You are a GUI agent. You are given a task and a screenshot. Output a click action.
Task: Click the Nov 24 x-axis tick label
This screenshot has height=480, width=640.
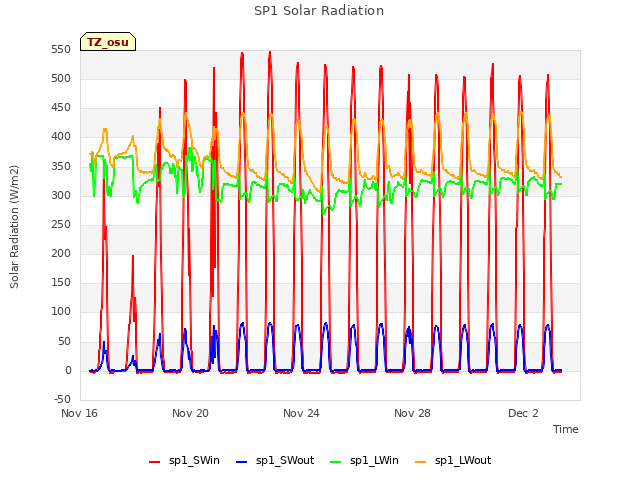301,413
